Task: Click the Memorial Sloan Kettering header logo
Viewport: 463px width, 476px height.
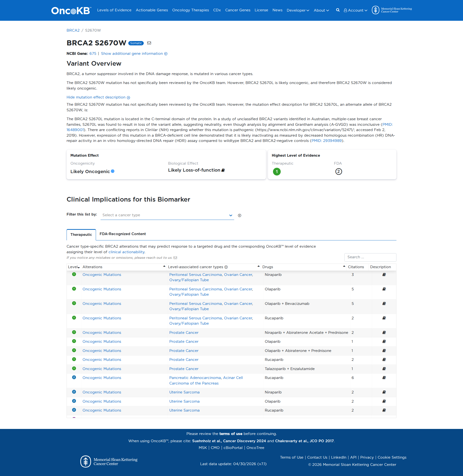Action: point(392,10)
